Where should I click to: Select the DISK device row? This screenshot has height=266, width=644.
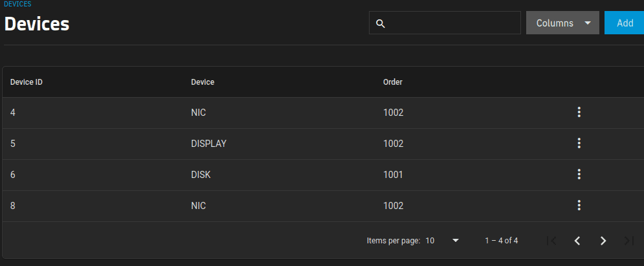coord(323,175)
